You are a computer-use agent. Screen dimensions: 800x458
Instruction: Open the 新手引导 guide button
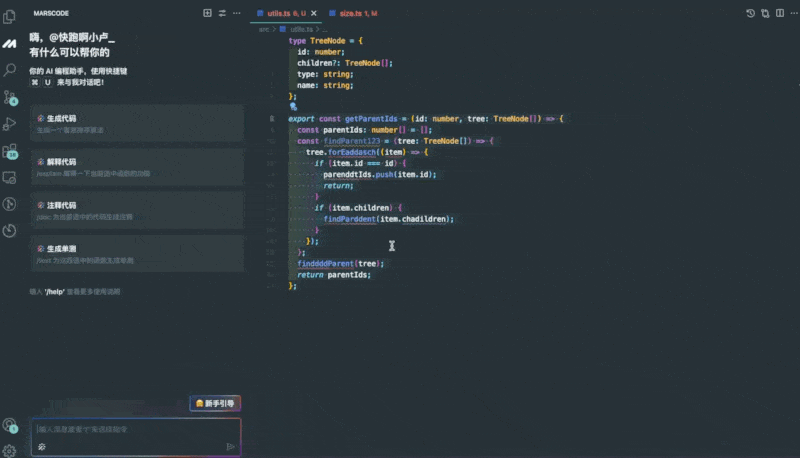pos(215,403)
